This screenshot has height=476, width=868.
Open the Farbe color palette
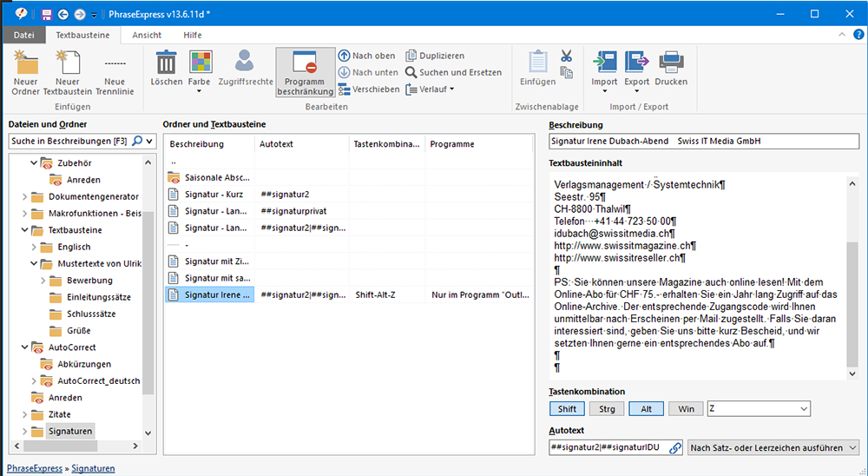coord(200,71)
